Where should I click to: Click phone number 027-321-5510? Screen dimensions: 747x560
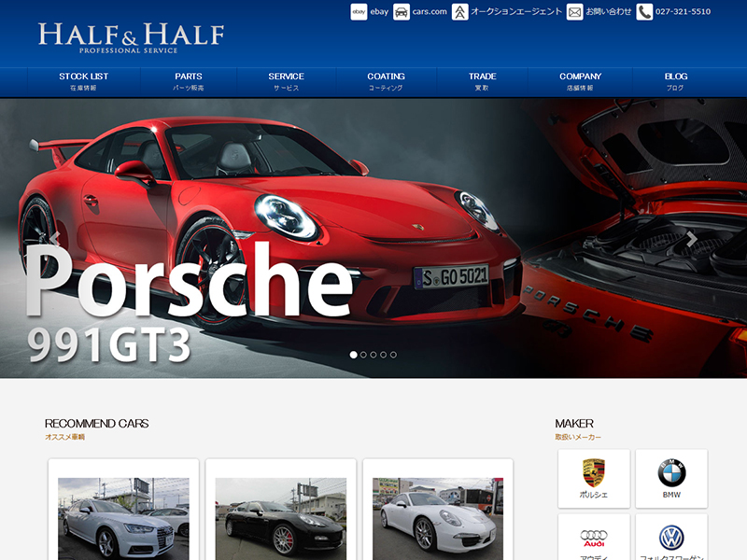click(x=683, y=11)
